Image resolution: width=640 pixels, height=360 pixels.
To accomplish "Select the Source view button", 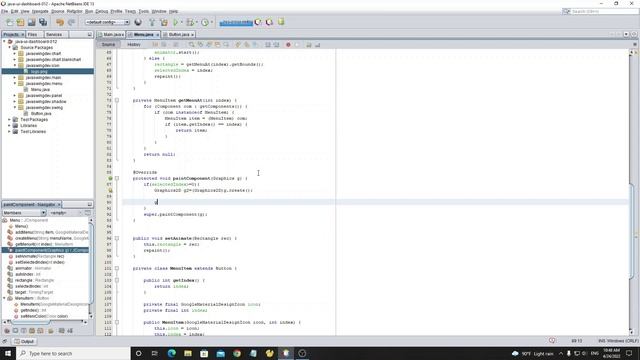I will pos(108,44).
